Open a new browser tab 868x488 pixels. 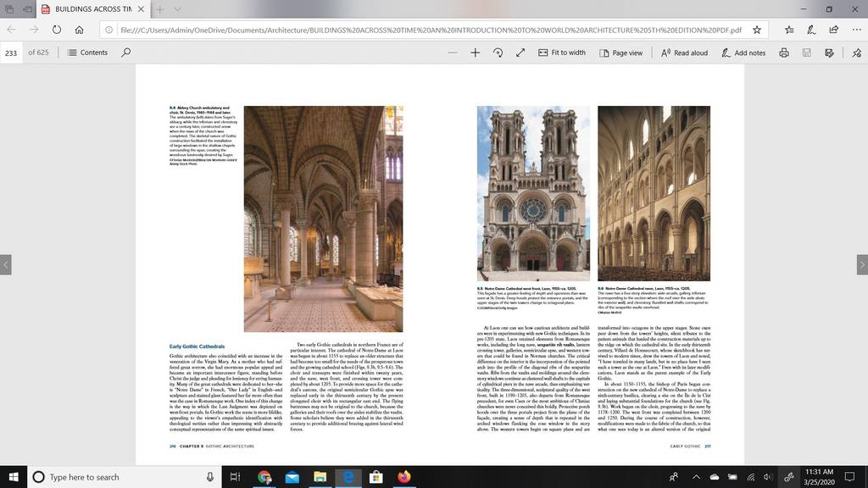[x=159, y=8]
